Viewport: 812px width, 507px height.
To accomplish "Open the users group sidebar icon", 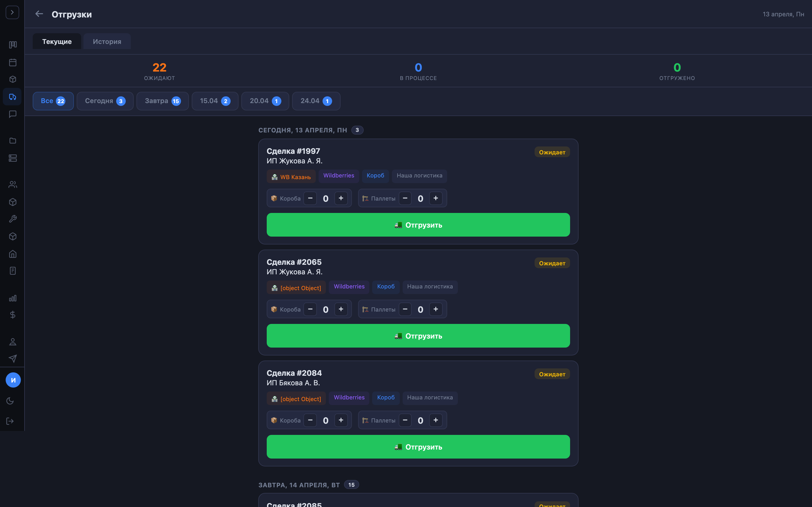I will (13, 184).
